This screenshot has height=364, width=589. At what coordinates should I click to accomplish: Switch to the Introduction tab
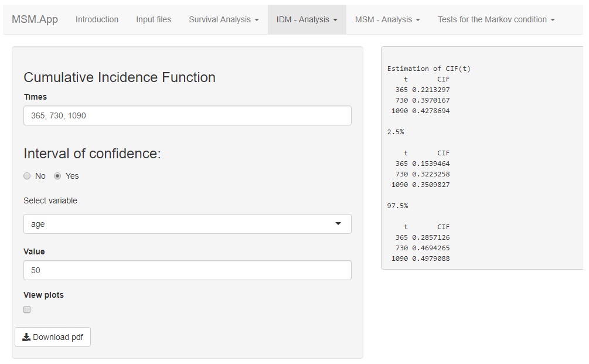pyautogui.click(x=97, y=19)
